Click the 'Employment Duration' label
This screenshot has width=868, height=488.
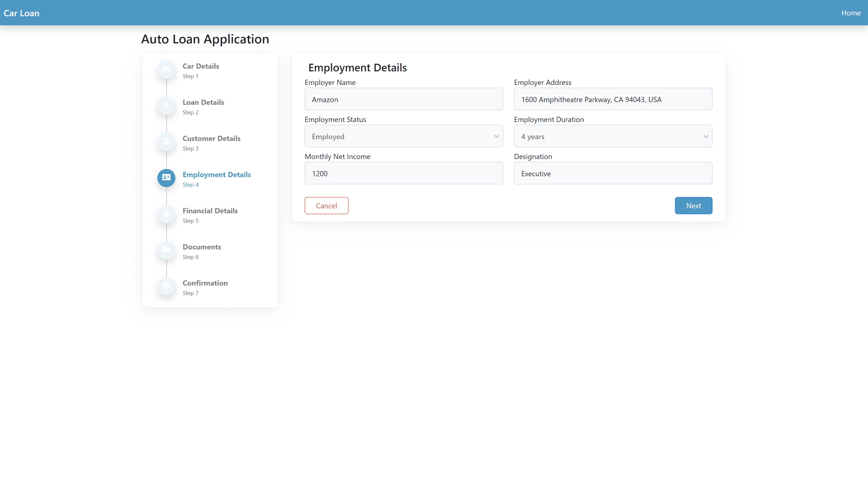(x=549, y=120)
